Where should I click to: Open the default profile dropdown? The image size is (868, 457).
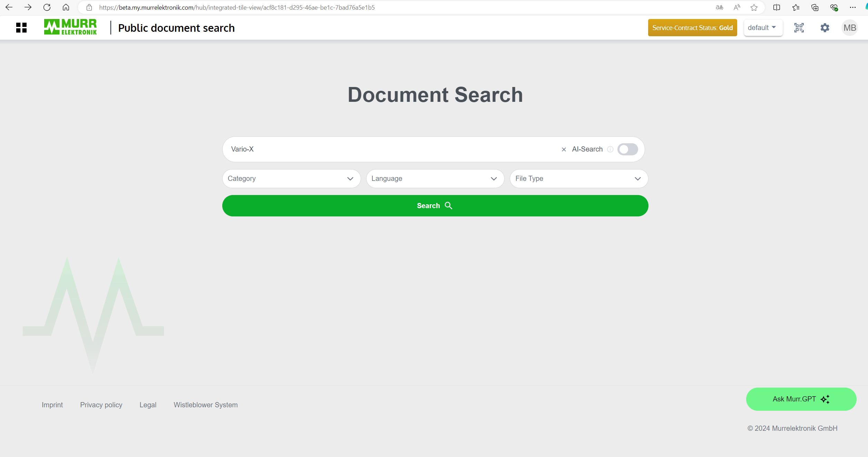pyautogui.click(x=763, y=28)
